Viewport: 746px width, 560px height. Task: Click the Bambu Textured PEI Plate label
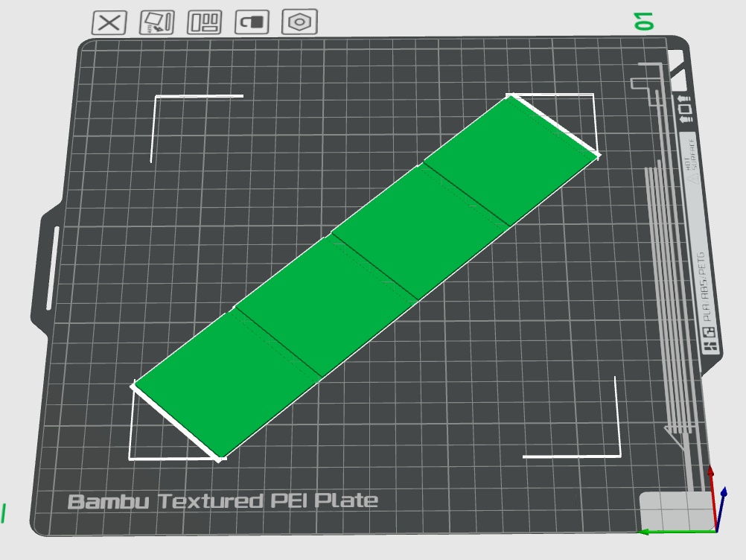(223, 501)
